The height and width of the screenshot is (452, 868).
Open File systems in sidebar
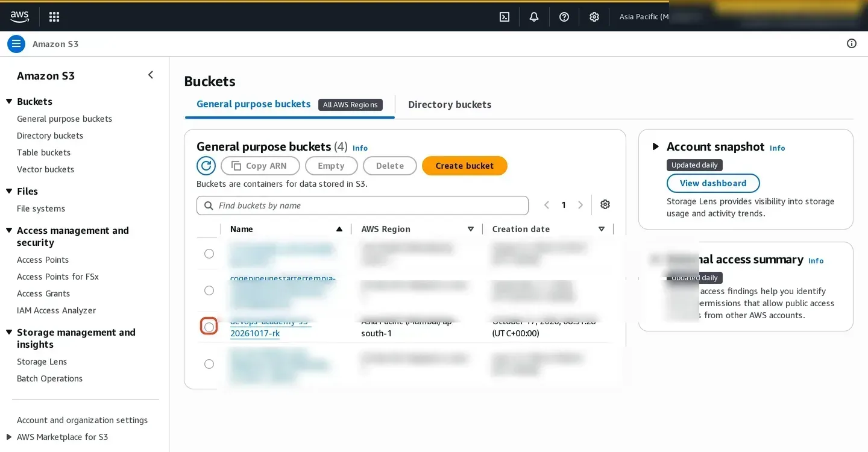tap(41, 209)
